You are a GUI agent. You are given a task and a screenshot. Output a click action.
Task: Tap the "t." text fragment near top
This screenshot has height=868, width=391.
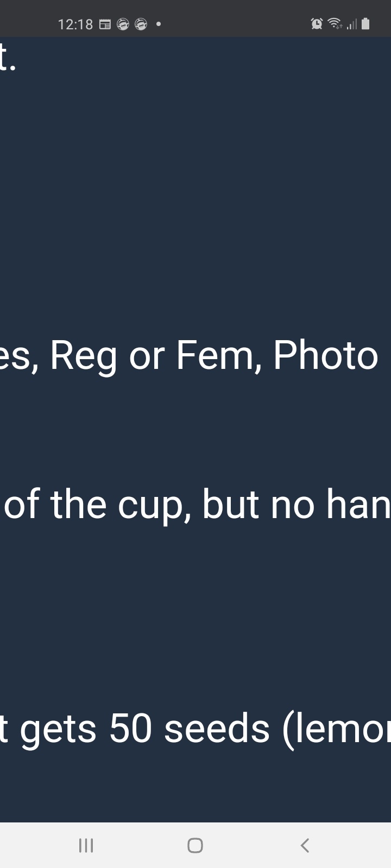click(8, 59)
